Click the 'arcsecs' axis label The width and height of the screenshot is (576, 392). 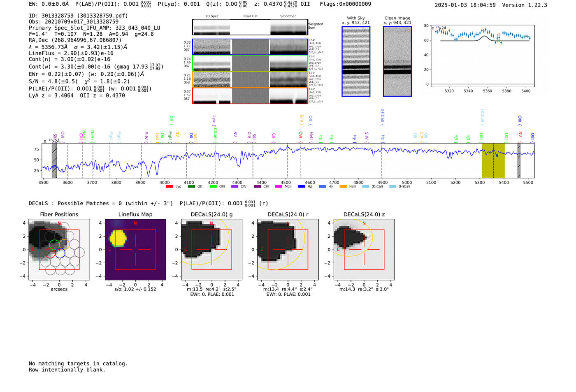[x=59, y=289]
